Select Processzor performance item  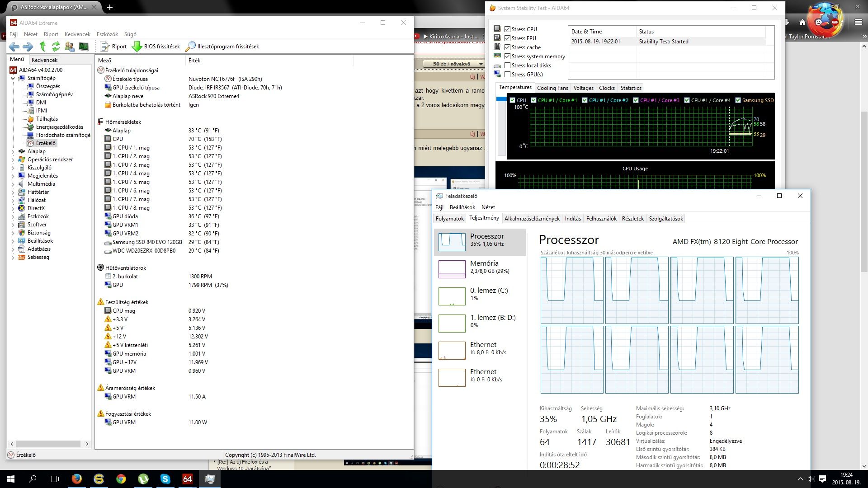[480, 242]
